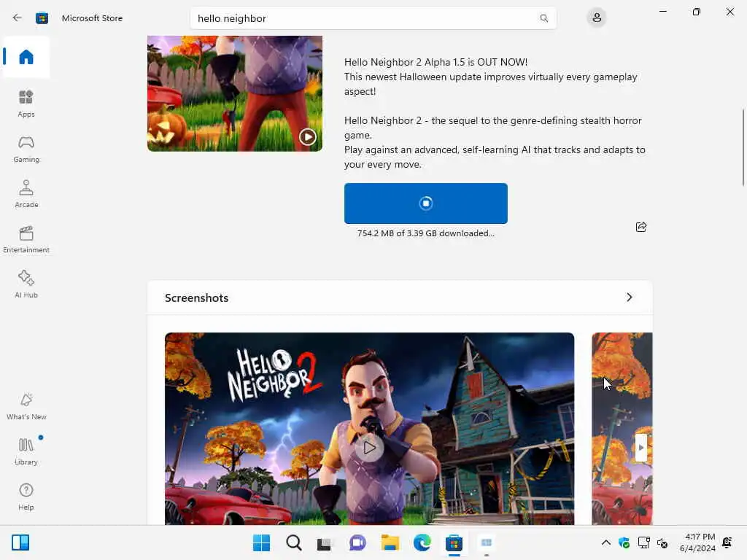Open Help in the sidebar

tap(26, 497)
